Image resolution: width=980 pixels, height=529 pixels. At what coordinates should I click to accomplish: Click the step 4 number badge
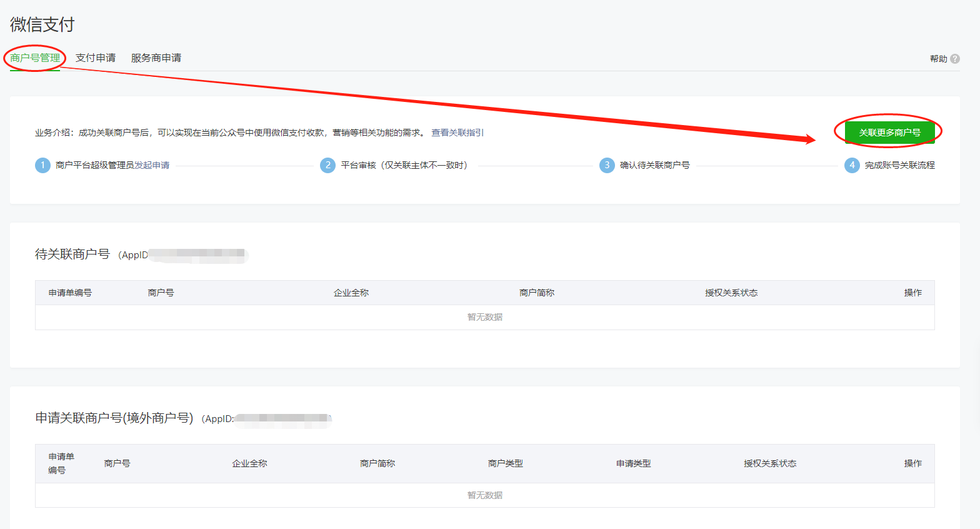tap(852, 165)
